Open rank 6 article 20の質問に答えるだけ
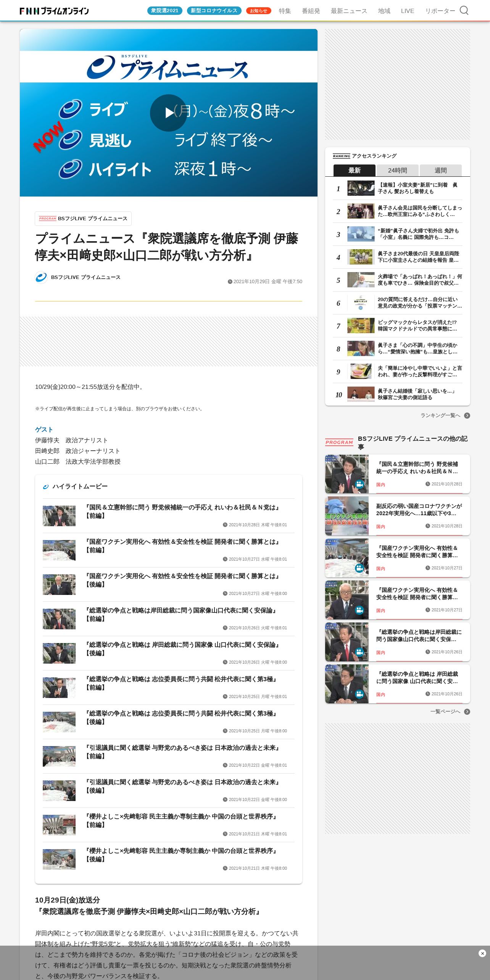The image size is (490, 980). 398,303
